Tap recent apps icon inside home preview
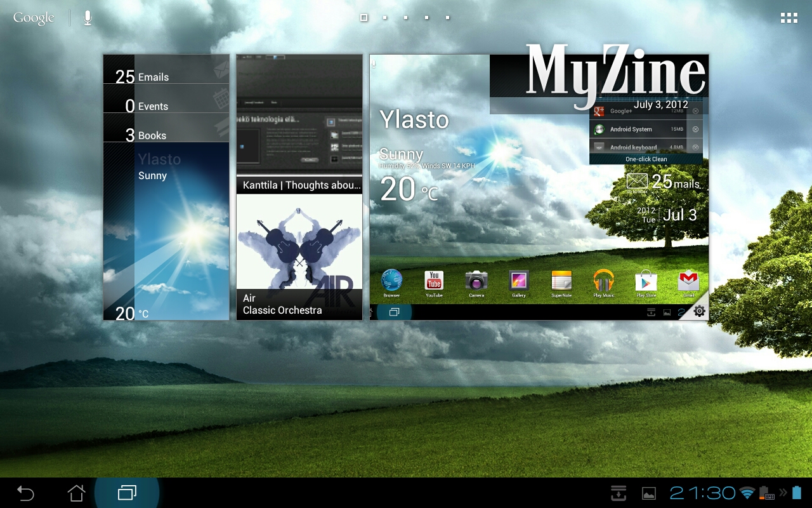 point(394,312)
